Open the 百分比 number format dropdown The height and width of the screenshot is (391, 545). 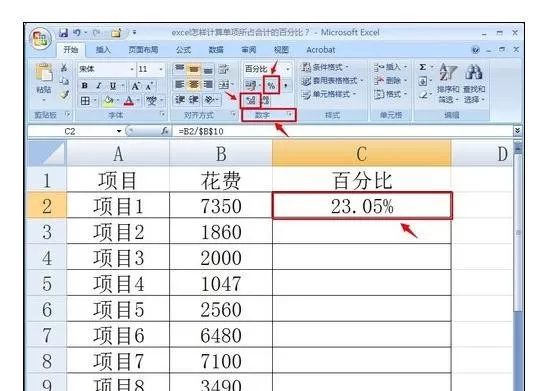[287, 69]
